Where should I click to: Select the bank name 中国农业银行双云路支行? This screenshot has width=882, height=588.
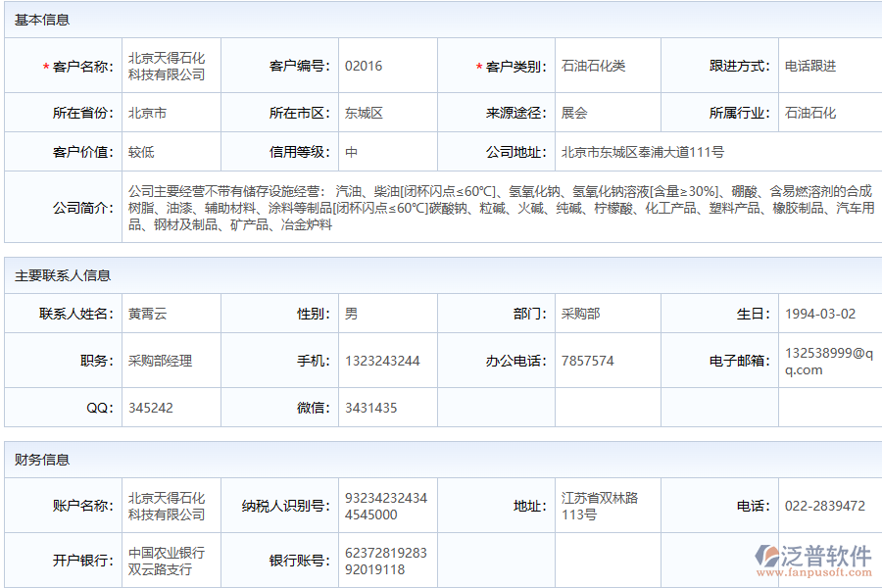[x=165, y=559]
